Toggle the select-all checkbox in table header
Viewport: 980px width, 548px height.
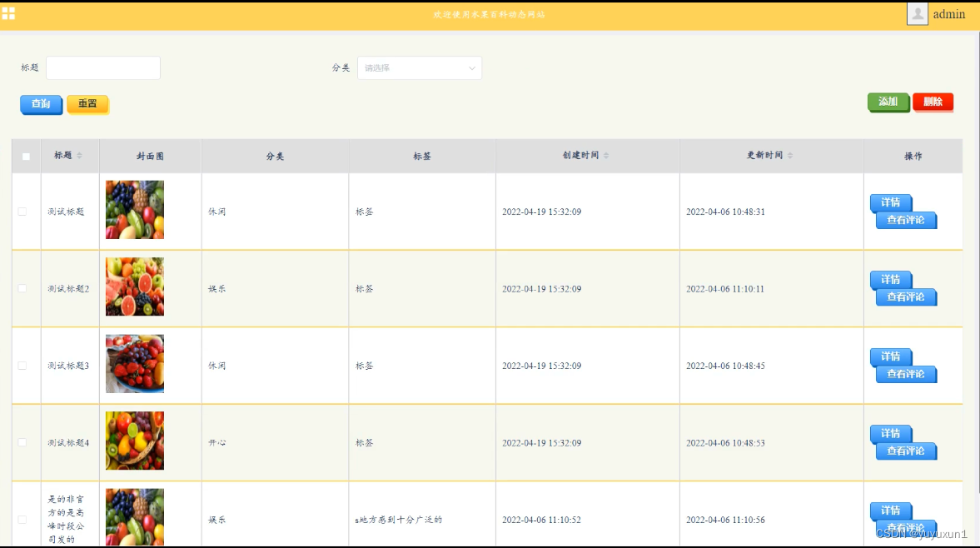[25, 155]
